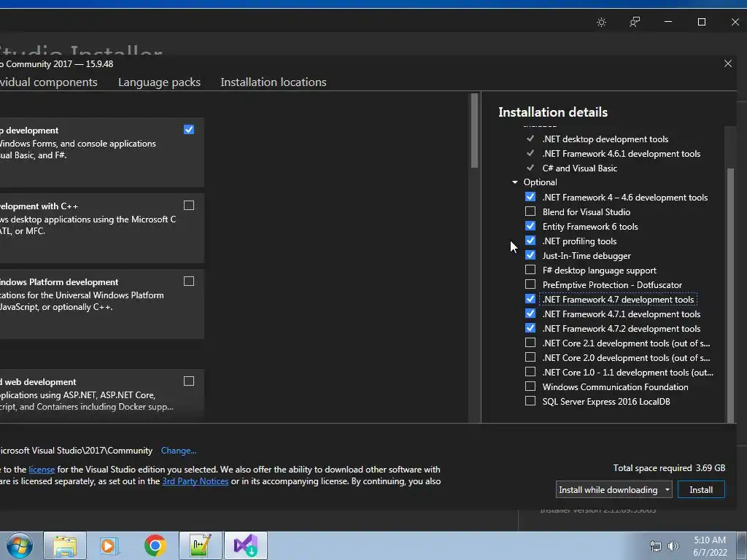Launch media player from taskbar

click(x=109, y=545)
